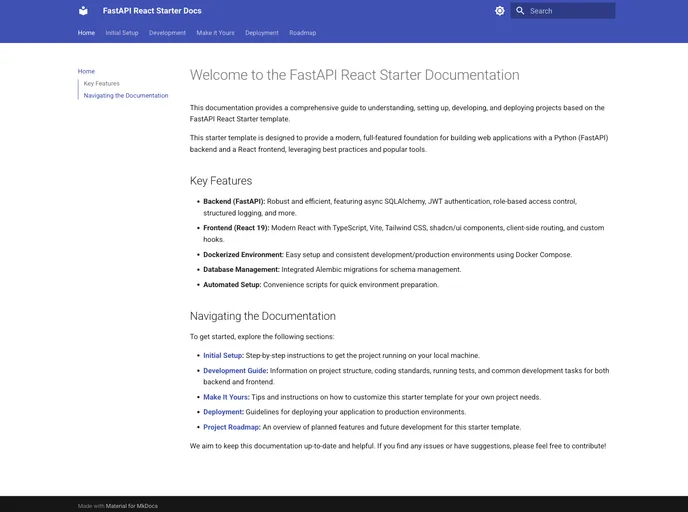Jump to Key Features in sidebar

(101, 83)
